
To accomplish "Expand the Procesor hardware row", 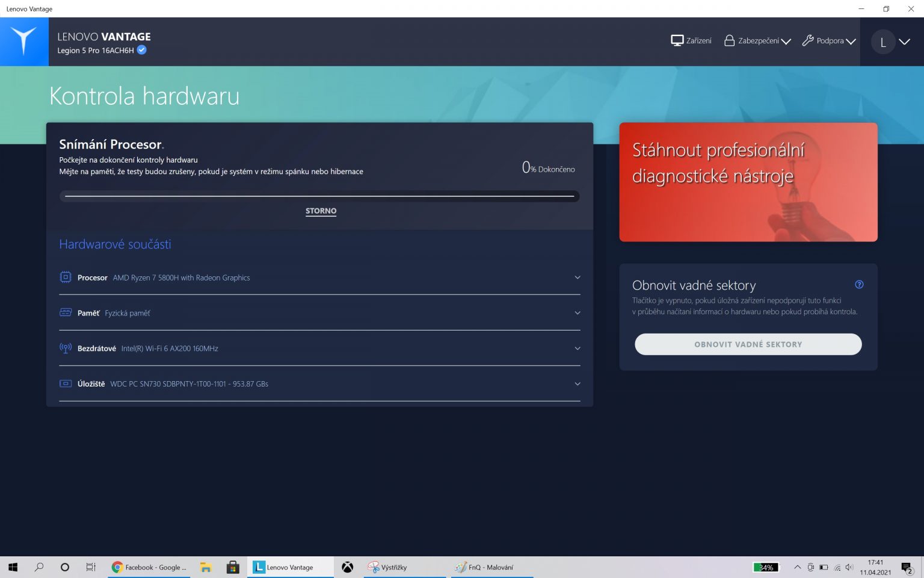I will [577, 278].
